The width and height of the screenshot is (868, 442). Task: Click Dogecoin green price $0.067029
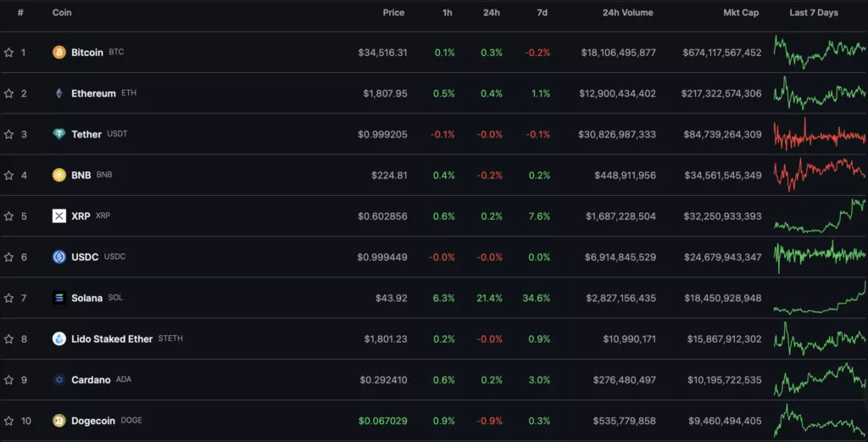[x=383, y=421]
